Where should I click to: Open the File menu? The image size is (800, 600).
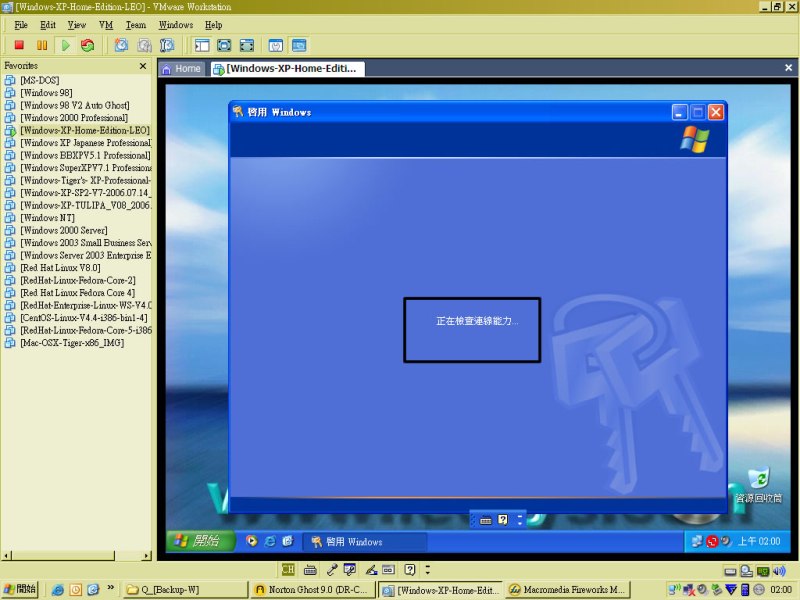point(20,25)
